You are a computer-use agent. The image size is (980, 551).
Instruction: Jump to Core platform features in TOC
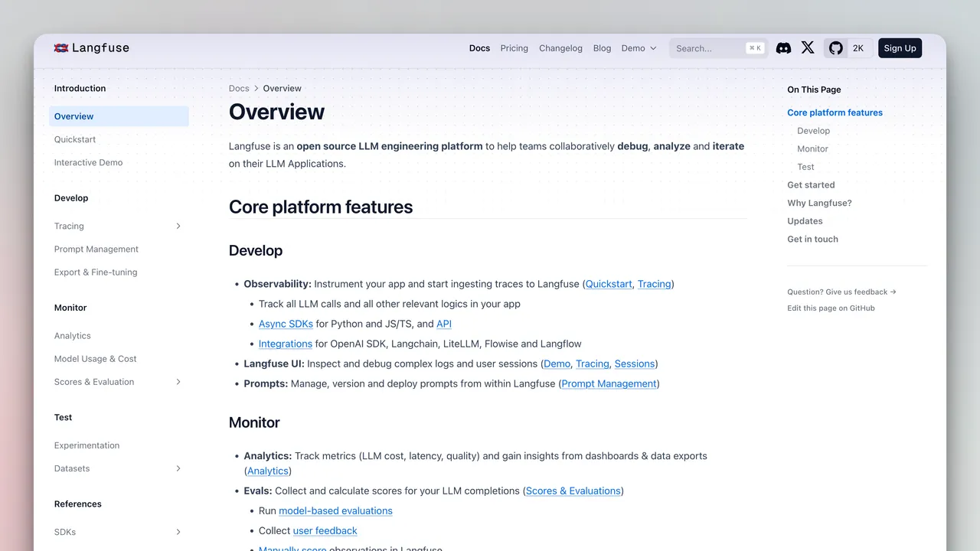[835, 112]
